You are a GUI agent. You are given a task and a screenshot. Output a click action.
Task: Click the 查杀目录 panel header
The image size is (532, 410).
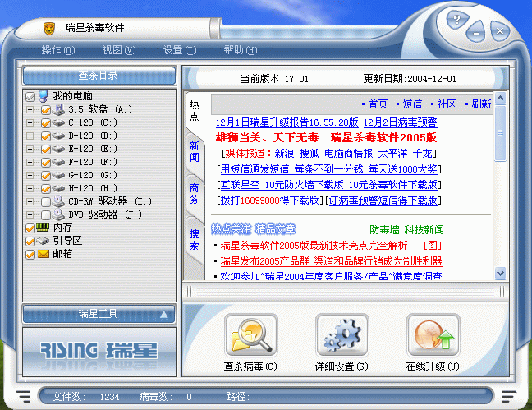click(x=99, y=76)
